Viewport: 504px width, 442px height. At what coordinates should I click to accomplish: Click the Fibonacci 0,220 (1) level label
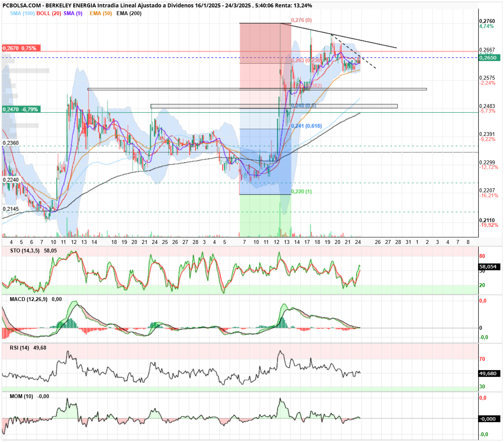[301, 191]
